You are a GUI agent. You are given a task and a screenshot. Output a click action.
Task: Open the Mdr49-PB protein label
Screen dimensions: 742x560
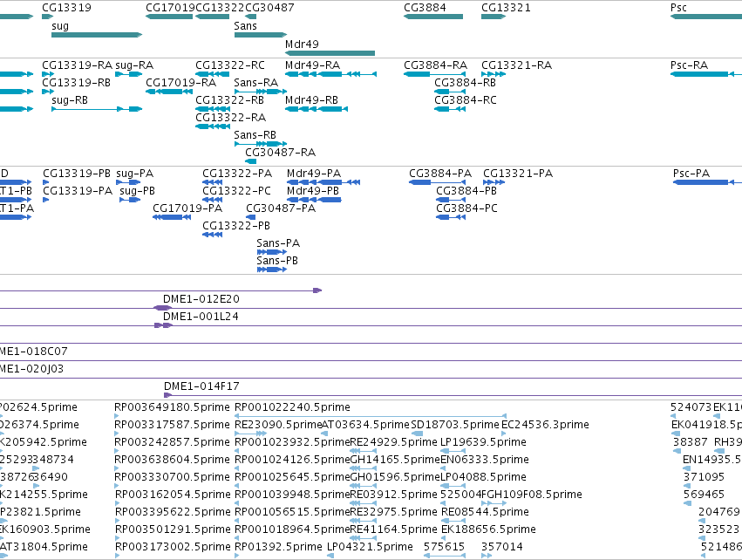pyautogui.click(x=313, y=191)
